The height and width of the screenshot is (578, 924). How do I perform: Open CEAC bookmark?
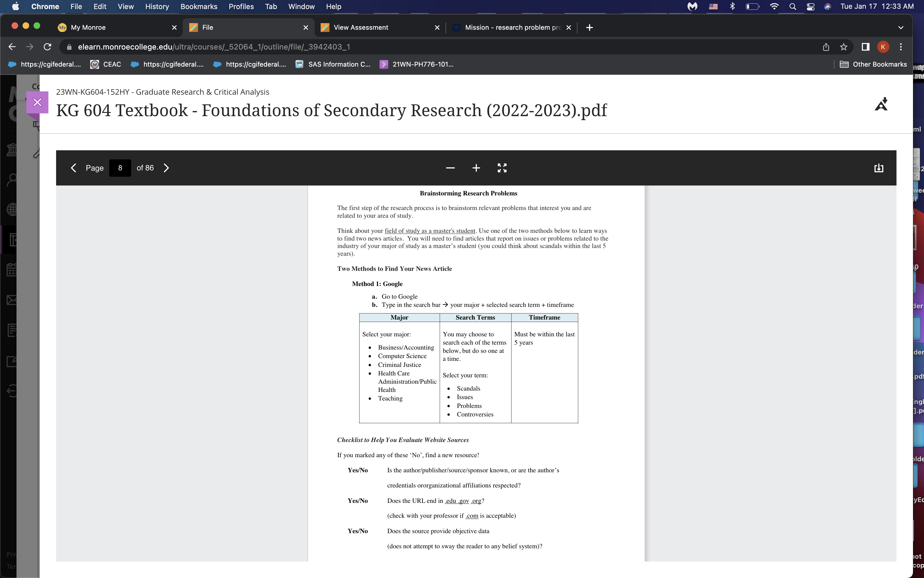point(106,64)
